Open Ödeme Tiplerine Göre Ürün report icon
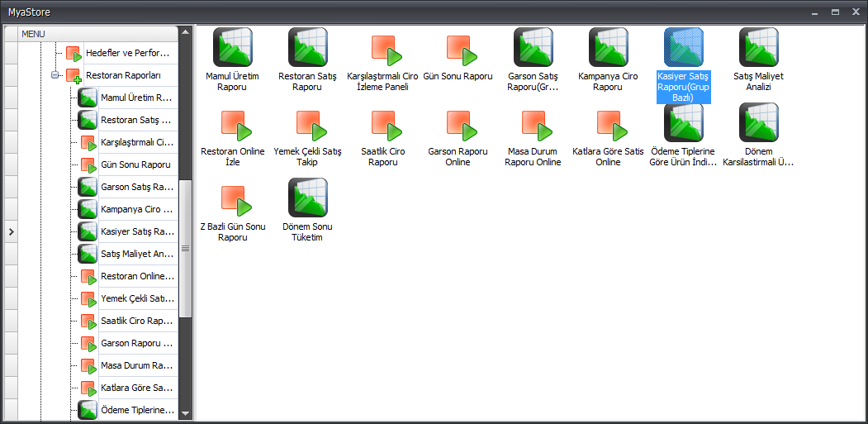868x424 pixels. 684,122
